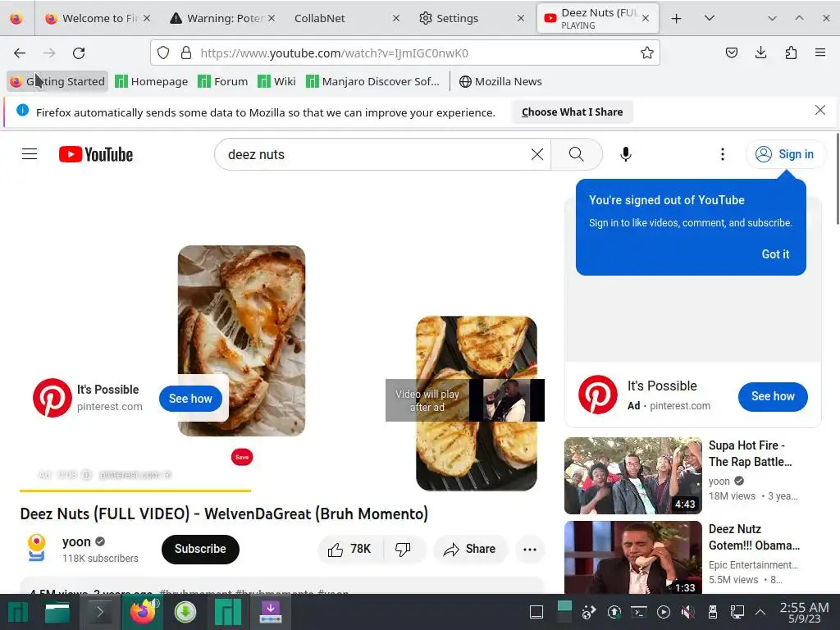Viewport: 840px width, 630px height.
Task: Open the Firefox application menu
Action: pyautogui.click(x=820, y=52)
